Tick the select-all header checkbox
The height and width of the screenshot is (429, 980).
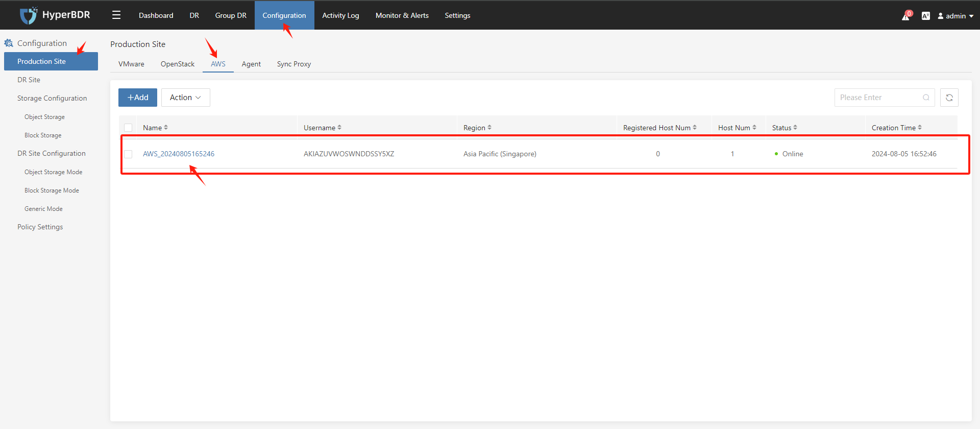(x=128, y=128)
